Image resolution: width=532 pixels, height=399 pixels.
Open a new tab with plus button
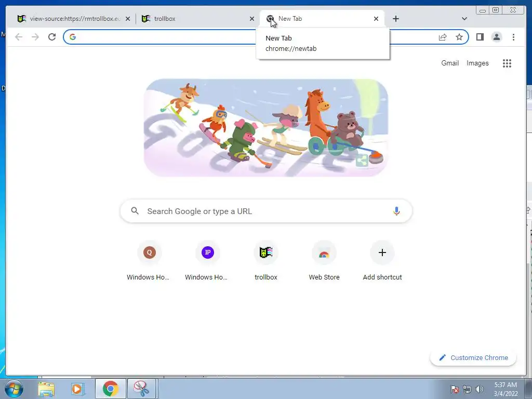pos(395,19)
